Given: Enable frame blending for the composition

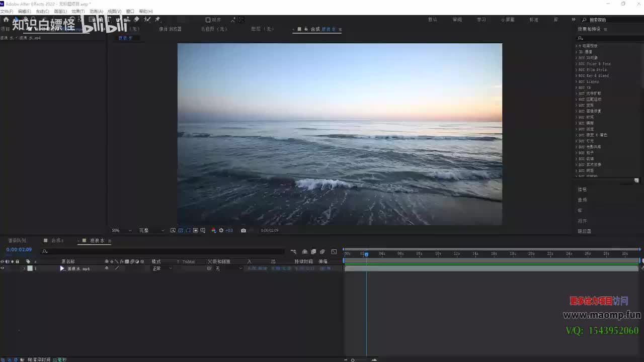Looking at the screenshot, I should [313, 251].
